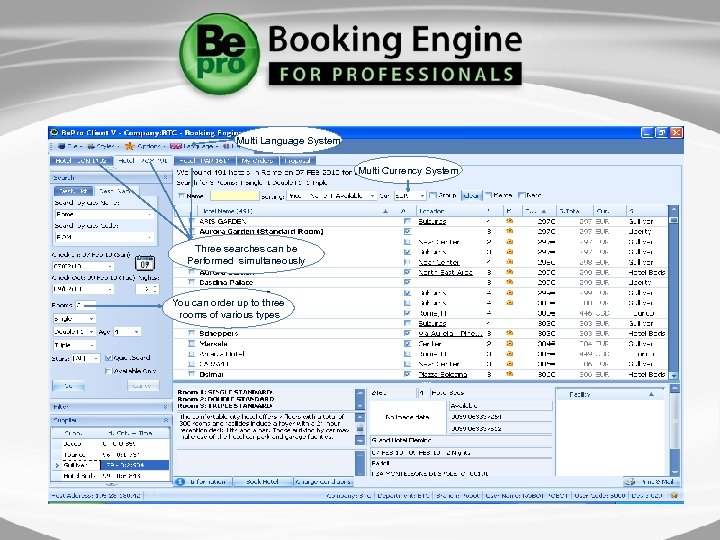The height and width of the screenshot is (540, 720).
Task: Click the Information blue info icon
Action: coord(180,482)
